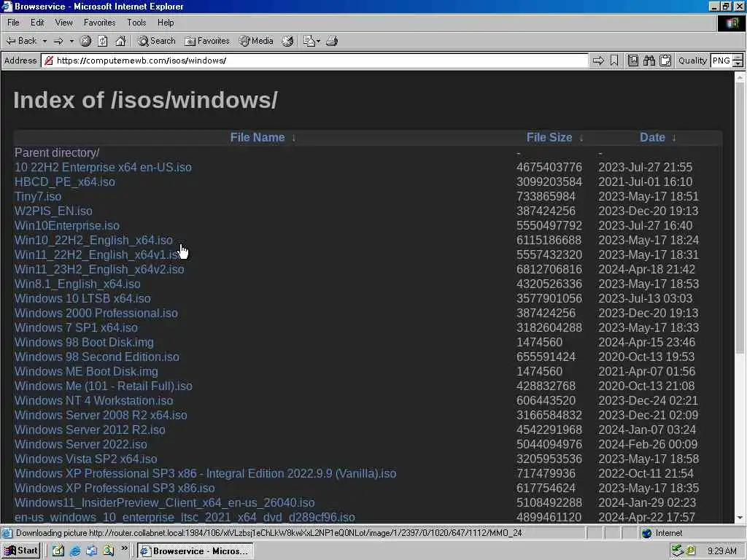Sort the listing by File Name
This screenshot has height=560, width=747.
(258, 138)
